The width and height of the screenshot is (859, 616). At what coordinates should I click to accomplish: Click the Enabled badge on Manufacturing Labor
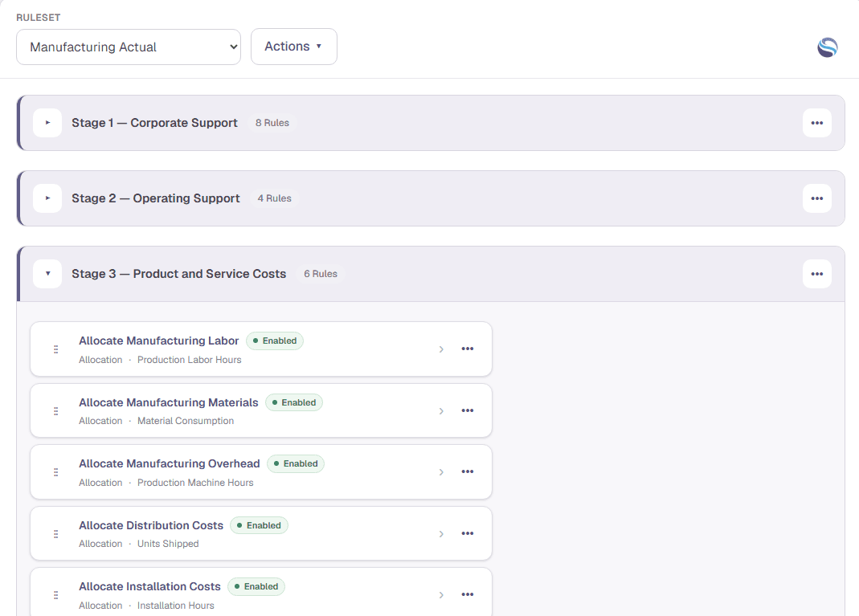(x=275, y=341)
